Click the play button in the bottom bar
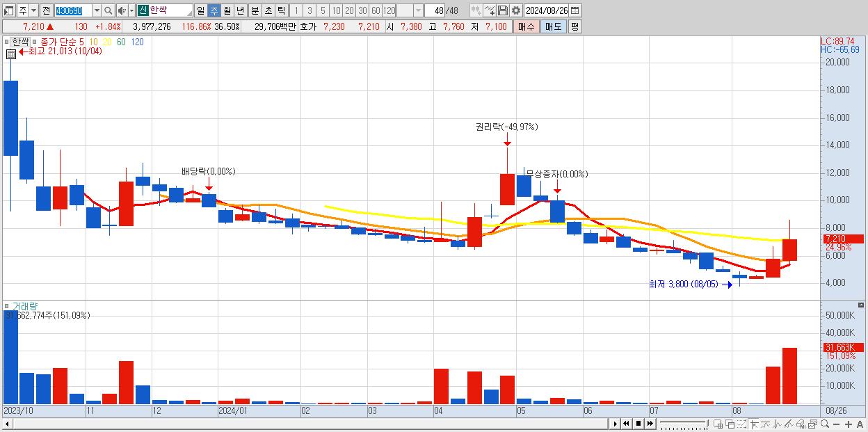The width and height of the screenshot is (868, 432). (615, 424)
